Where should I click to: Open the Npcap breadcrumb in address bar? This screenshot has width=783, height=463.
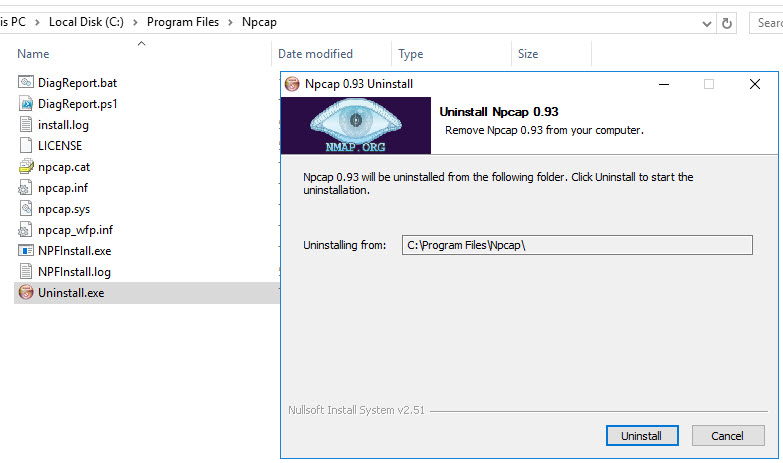(259, 22)
